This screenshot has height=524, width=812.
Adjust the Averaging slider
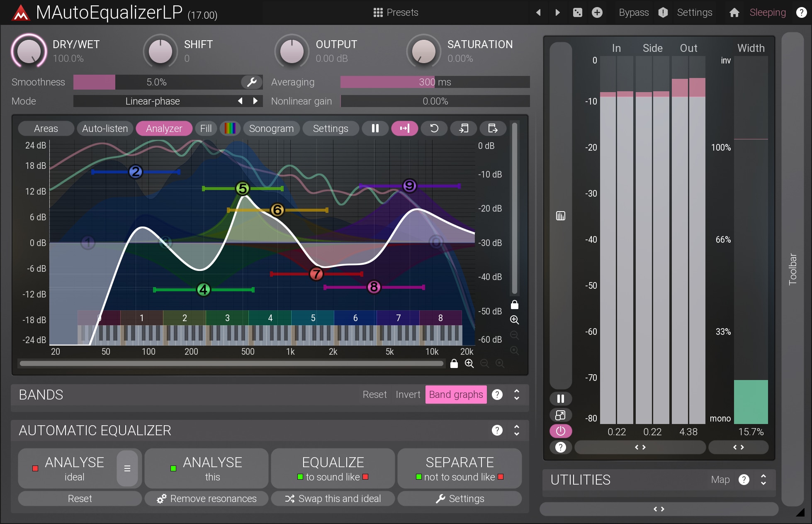click(x=435, y=82)
